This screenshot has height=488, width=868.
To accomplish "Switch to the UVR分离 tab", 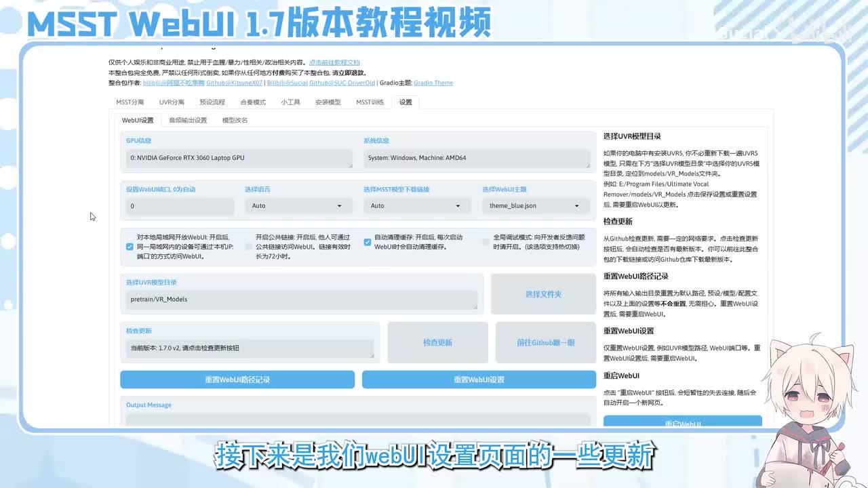I will [x=172, y=102].
